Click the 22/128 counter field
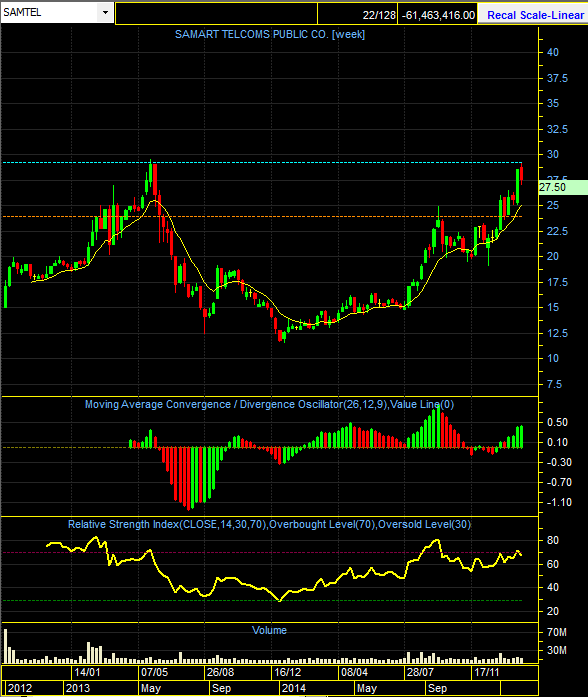 357,15
